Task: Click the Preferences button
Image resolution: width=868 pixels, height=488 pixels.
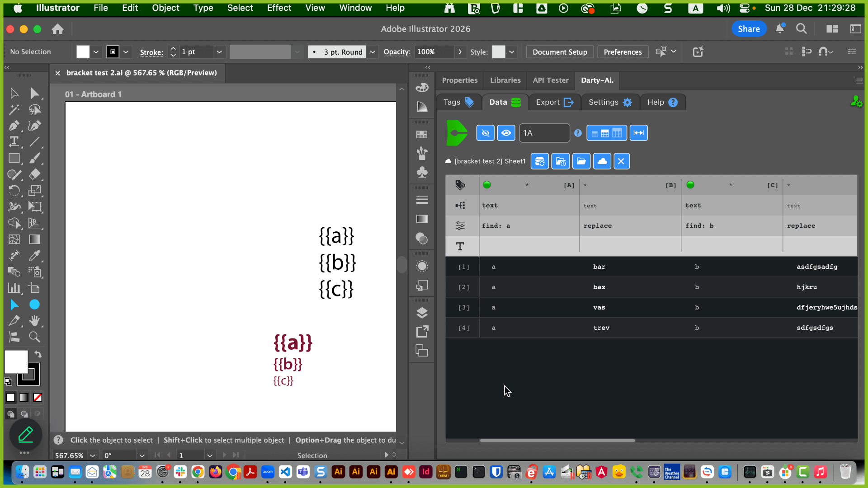Action: click(x=623, y=52)
